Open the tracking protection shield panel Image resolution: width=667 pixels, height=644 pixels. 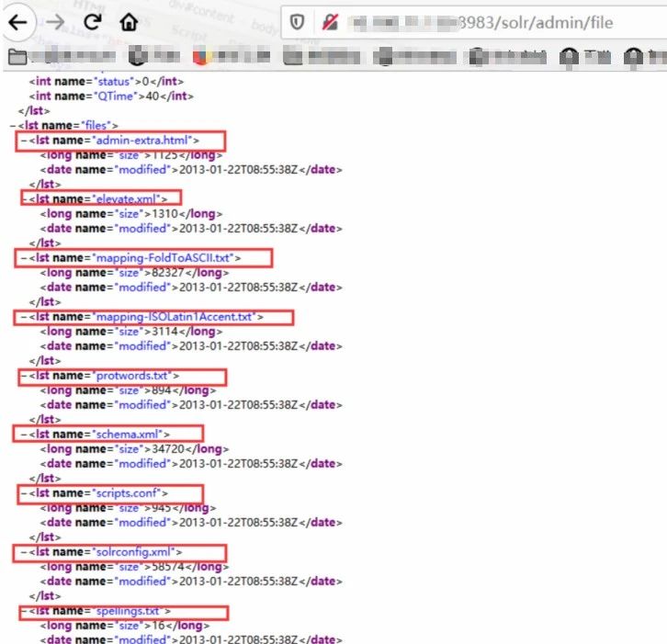pos(297,23)
